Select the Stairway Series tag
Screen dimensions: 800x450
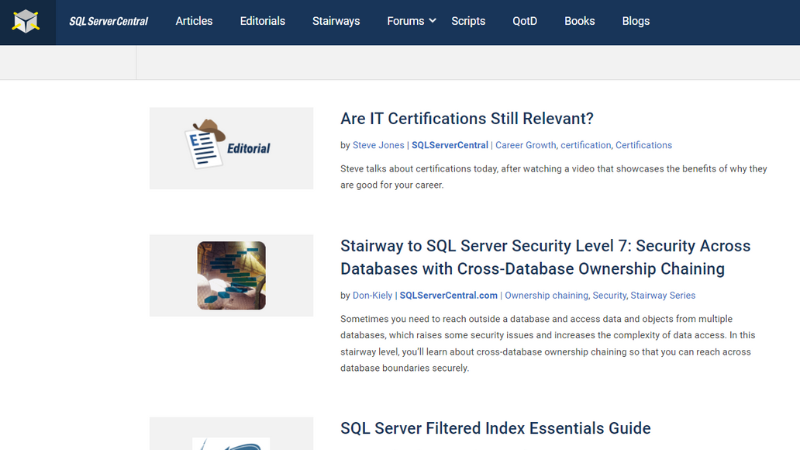663,295
